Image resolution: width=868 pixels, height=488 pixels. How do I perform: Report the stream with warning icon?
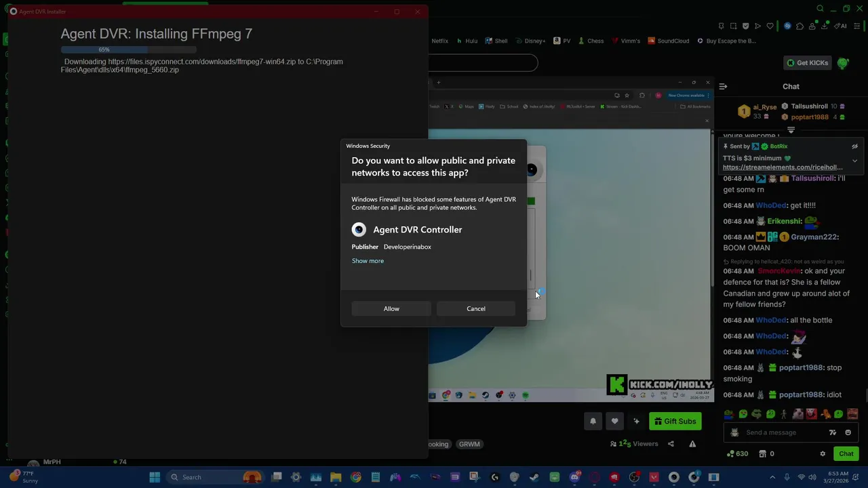[692, 444]
